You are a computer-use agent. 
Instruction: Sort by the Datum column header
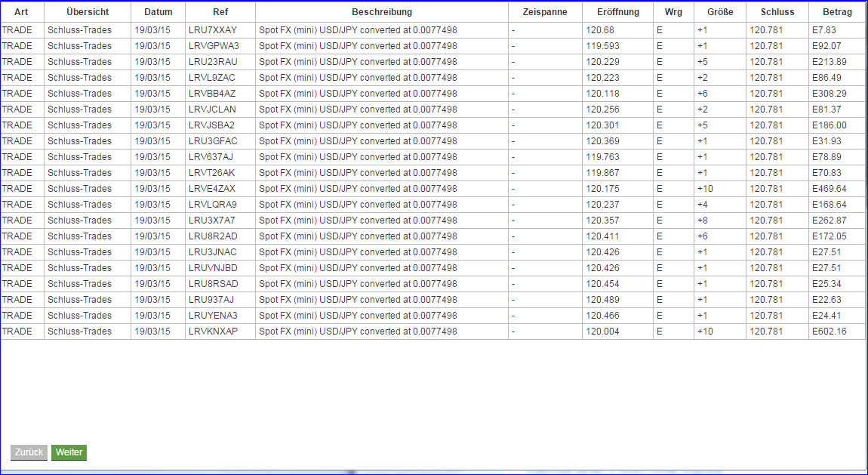[158, 11]
